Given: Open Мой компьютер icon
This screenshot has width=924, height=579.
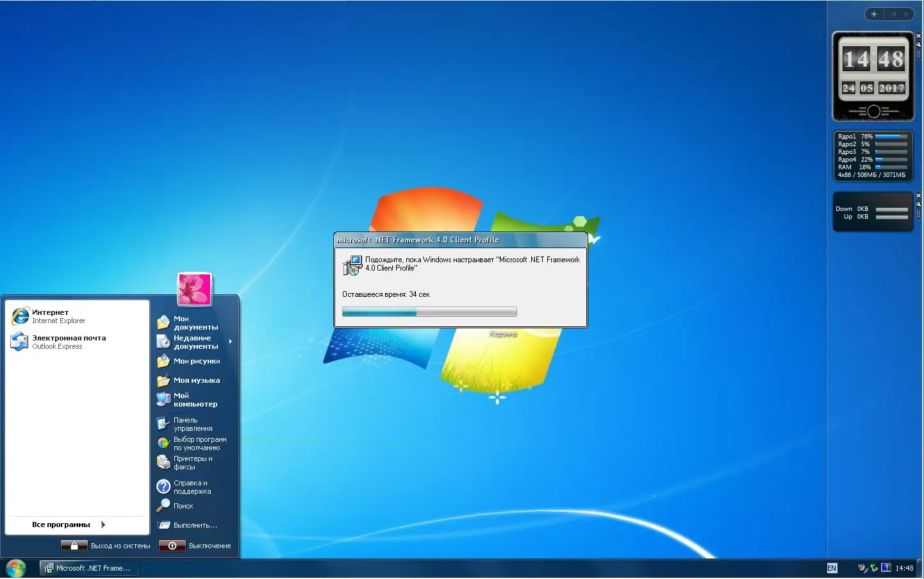Looking at the screenshot, I should [163, 399].
